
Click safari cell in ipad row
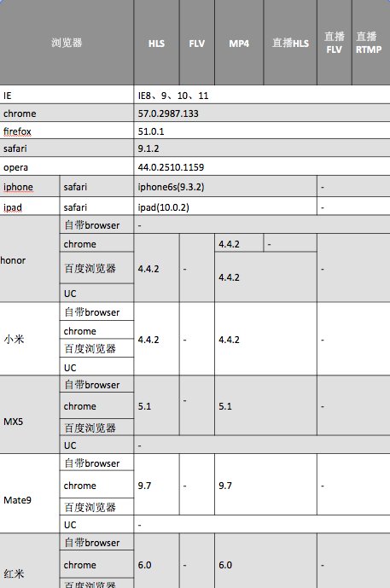96,207
